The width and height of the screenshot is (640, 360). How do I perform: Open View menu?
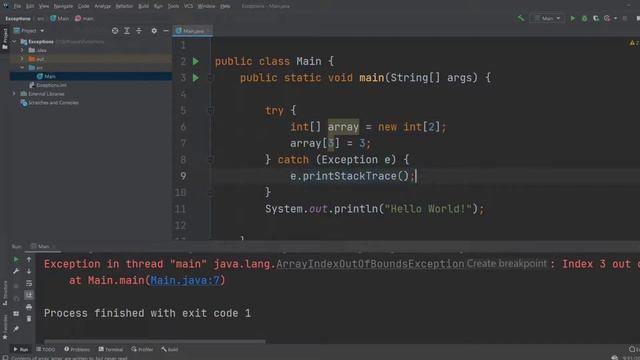pos(44,6)
